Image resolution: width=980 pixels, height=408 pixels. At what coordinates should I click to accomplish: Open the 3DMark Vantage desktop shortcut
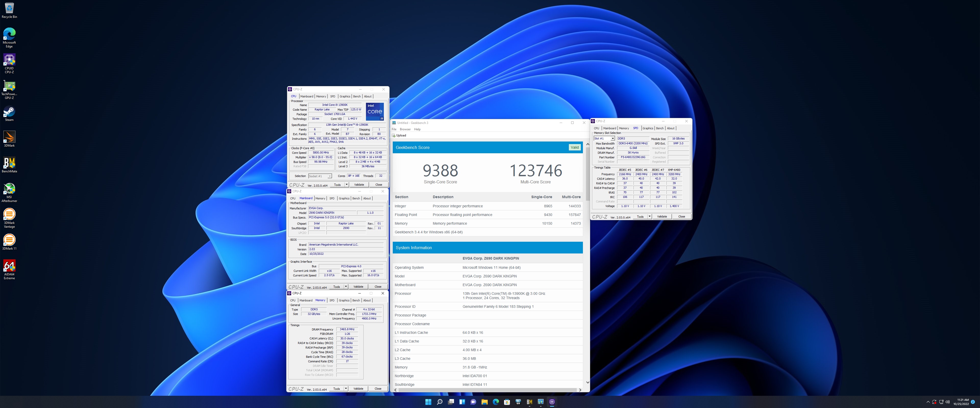(x=9, y=218)
